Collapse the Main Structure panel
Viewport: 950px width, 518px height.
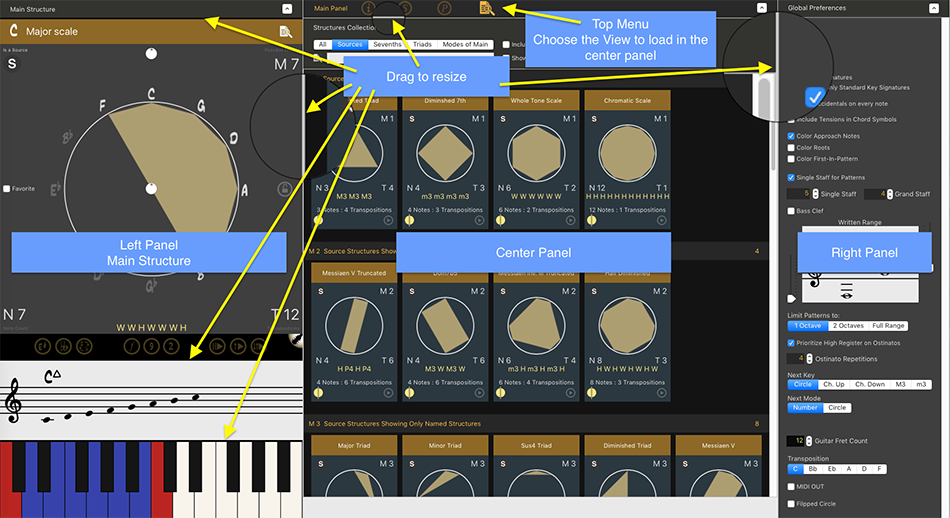pyautogui.click(x=287, y=8)
